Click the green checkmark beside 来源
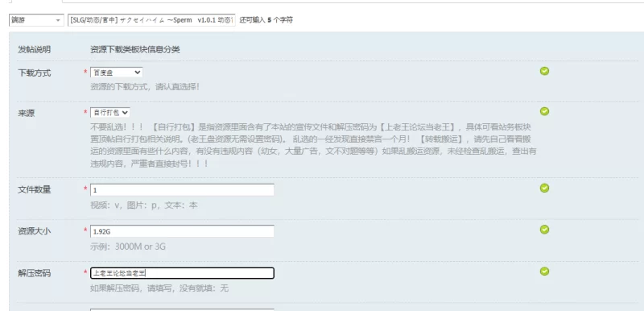Screen dimensions: 644x311 click(x=544, y=111)
